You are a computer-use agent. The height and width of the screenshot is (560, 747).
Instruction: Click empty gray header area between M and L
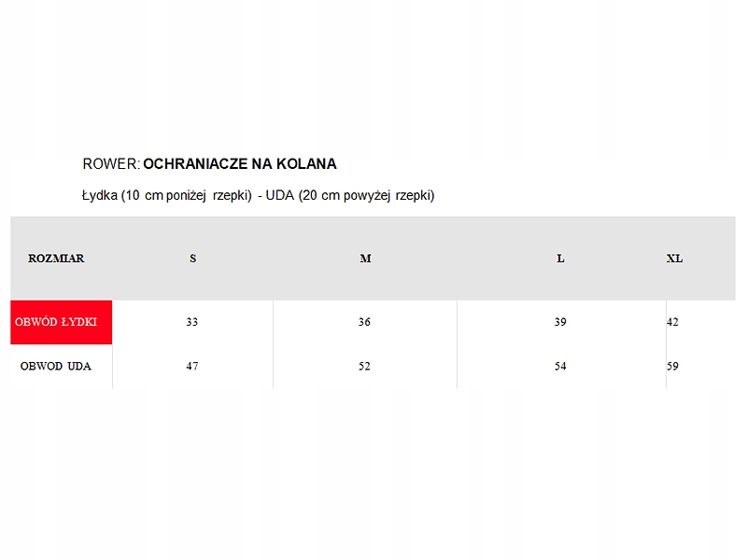[462, 259]
